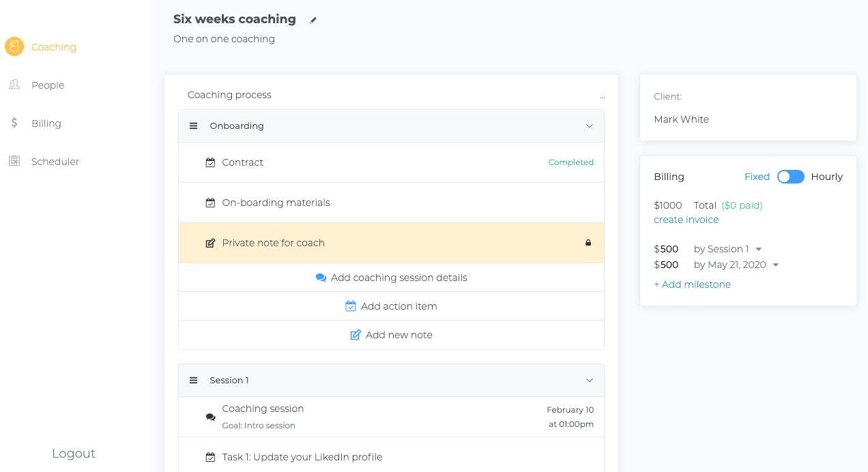868x472 pixels.
Task: Open the 'by May 21, 2020' dropdown
Action: (775, 265)
